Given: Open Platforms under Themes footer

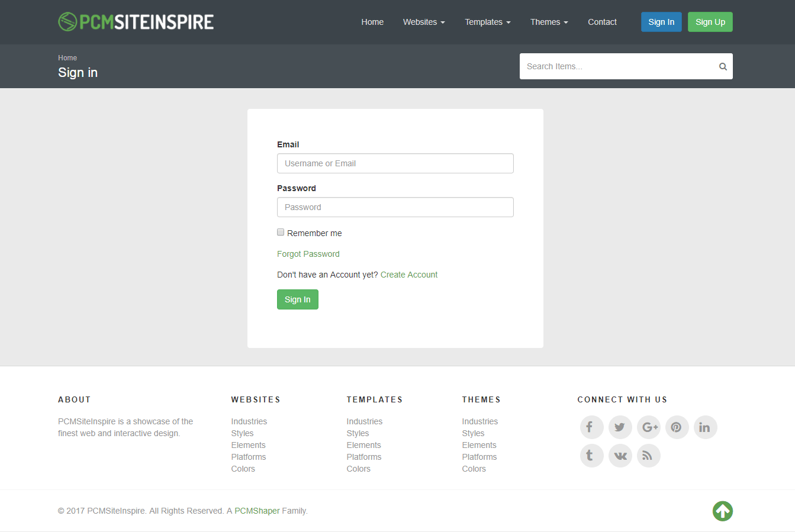Looking at the screenshot, I should 479,457.
